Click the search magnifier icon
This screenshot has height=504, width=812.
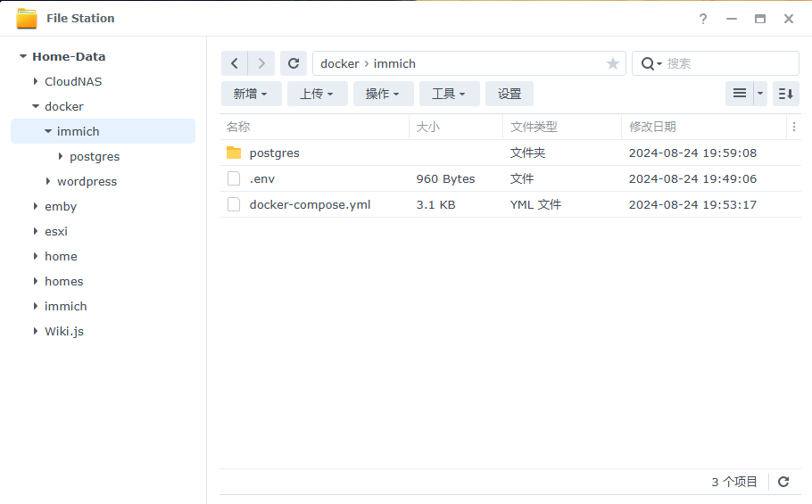click(x=648, y=63)
